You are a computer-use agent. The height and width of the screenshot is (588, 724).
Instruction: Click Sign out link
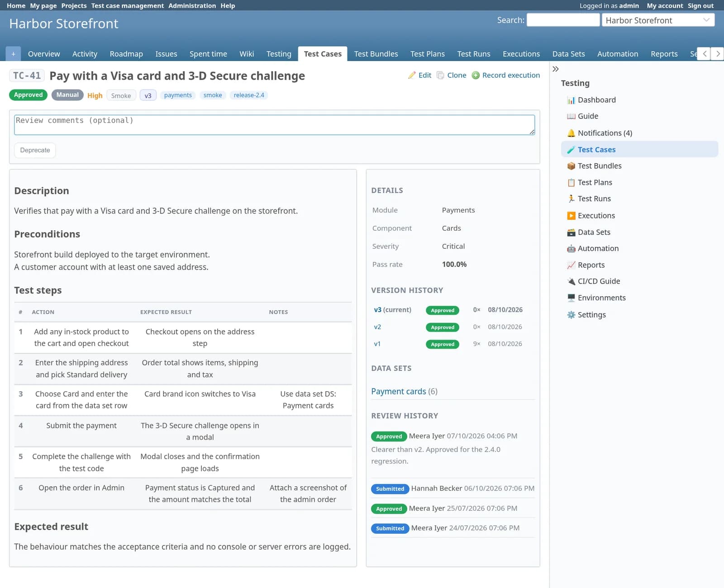click(x=700, y=5)
